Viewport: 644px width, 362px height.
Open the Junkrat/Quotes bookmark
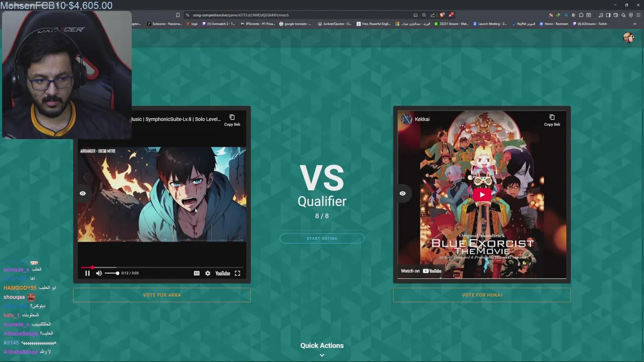pos(335,24)
